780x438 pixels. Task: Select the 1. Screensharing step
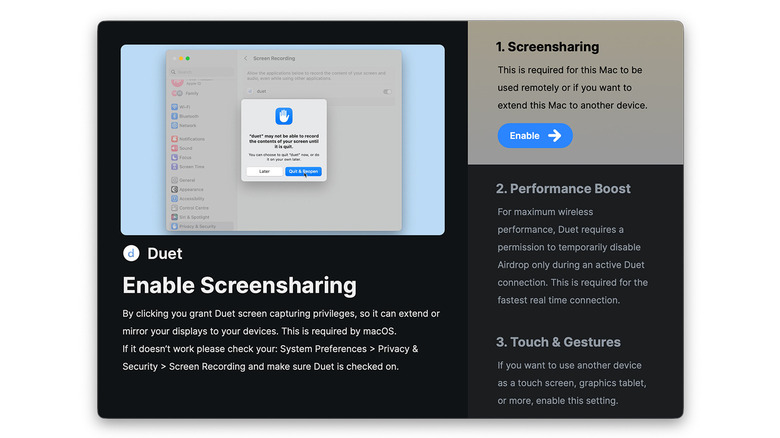[x=548, y=47]
